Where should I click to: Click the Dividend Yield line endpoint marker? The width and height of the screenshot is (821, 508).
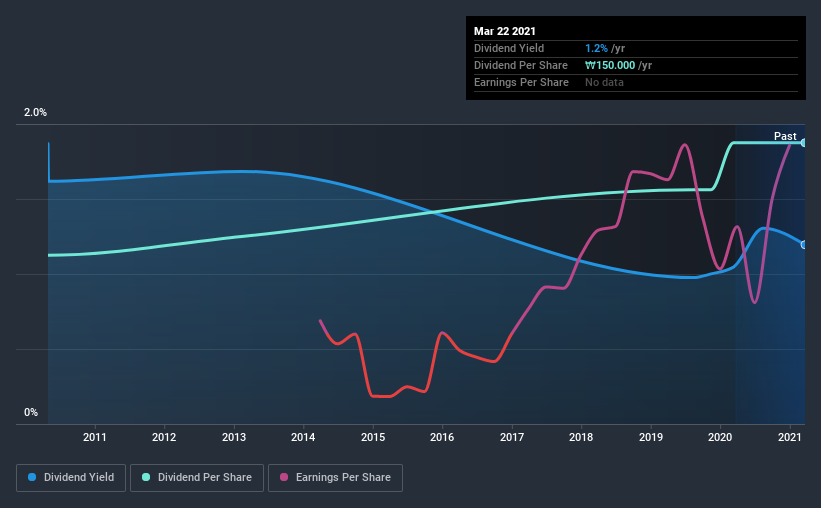coord(803,245)
